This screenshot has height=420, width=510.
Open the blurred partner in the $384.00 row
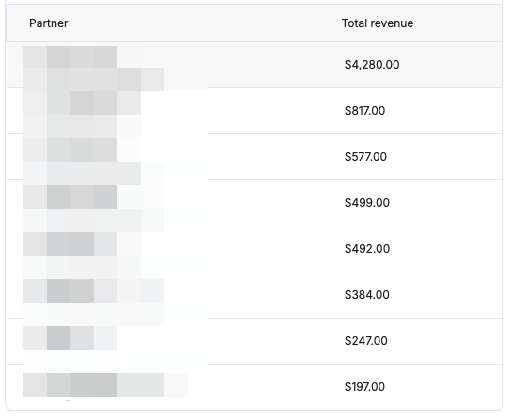[94, 302]
